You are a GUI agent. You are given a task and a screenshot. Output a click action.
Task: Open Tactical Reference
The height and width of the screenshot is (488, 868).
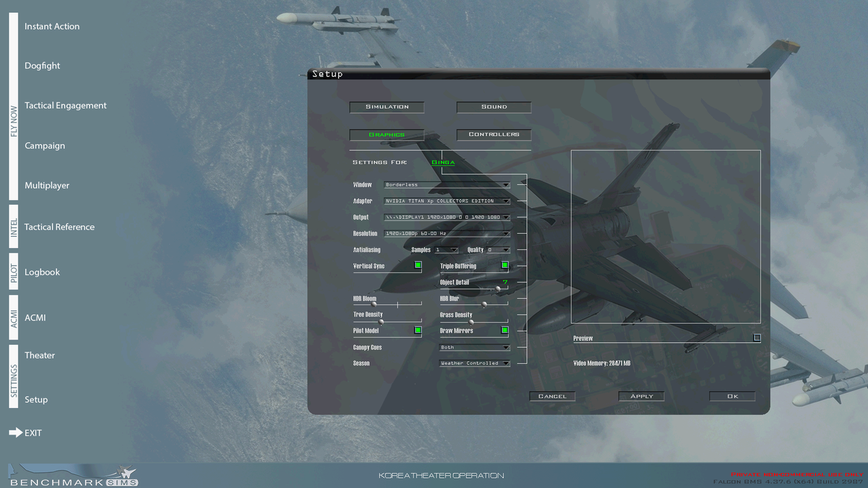[x=60, y=227]
